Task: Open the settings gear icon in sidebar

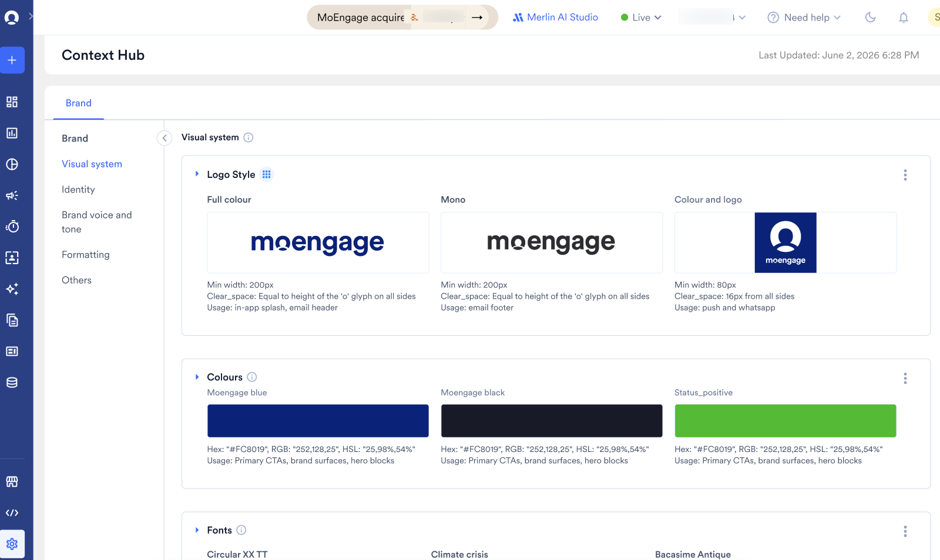Action: tap(12, 544)
